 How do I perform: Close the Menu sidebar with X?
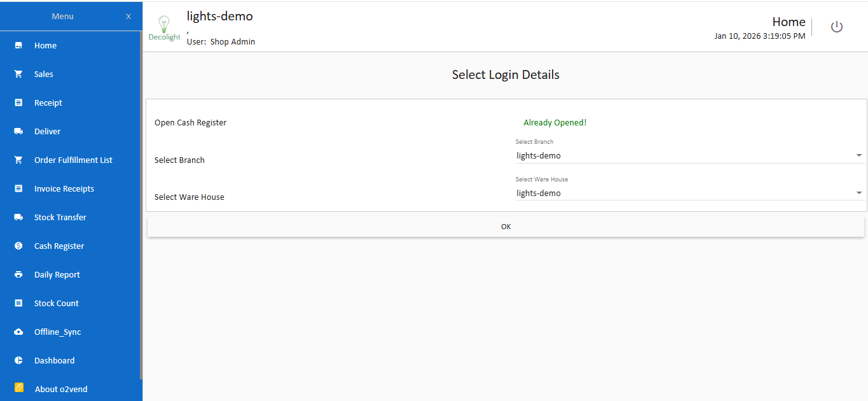click(x=128, y=17)
